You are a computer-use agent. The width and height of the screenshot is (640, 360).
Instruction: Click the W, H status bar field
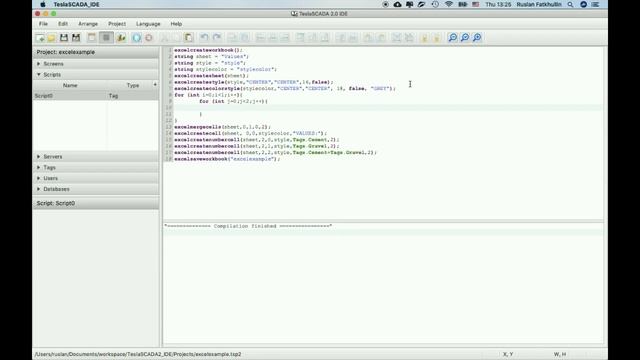pyautogui.click(x=560, y=354)
